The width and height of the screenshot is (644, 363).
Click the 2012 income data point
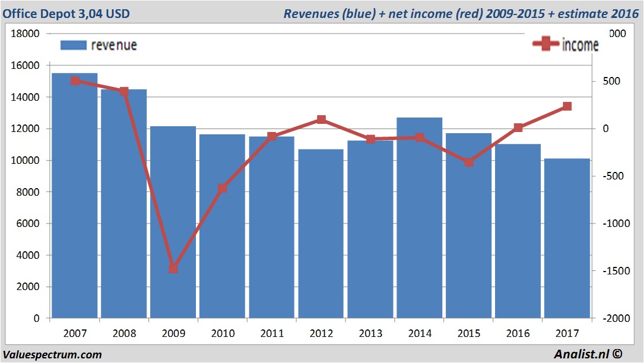(x=322, y=119)
